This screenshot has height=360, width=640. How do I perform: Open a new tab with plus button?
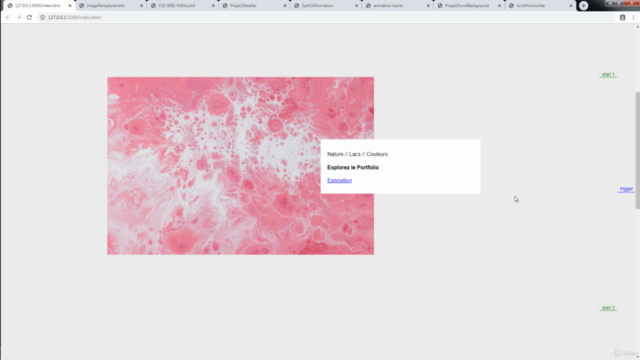[x=584, y=6]
